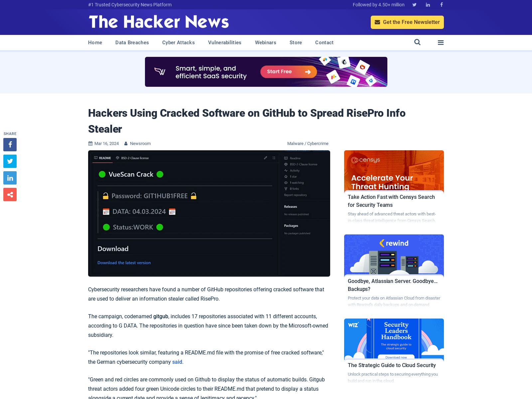Click the calendar icon beside Mar 16, 2024
The image size is (532, 399).
coord(90,144)
